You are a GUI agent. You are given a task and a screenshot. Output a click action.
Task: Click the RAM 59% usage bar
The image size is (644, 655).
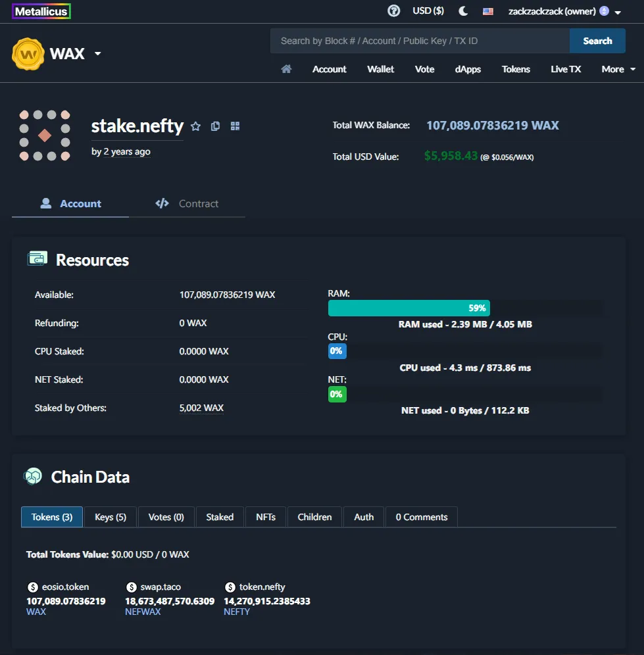(409, 308)
